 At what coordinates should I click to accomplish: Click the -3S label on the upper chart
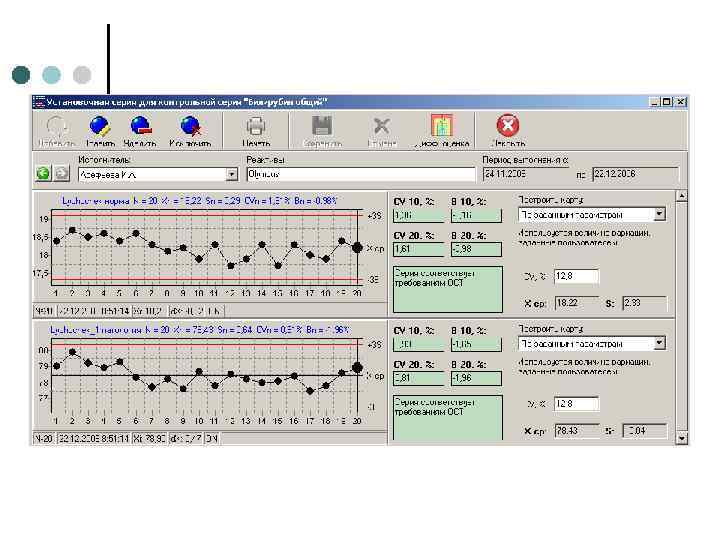(374, 279)
